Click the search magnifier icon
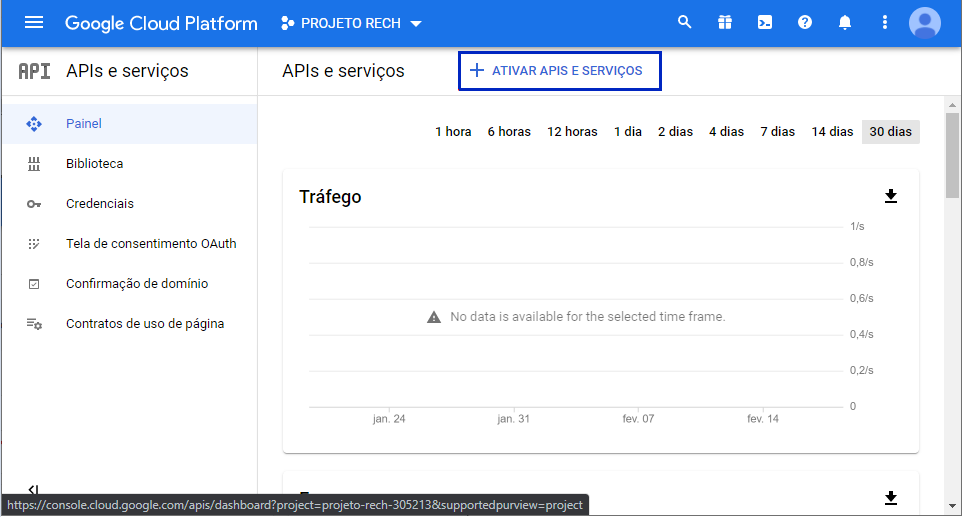This screenshot has height=517, width=962. click(685, 22)
